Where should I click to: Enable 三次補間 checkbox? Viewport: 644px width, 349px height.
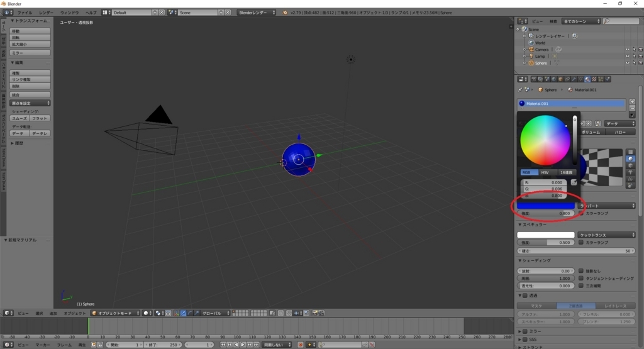pos(581,285)
